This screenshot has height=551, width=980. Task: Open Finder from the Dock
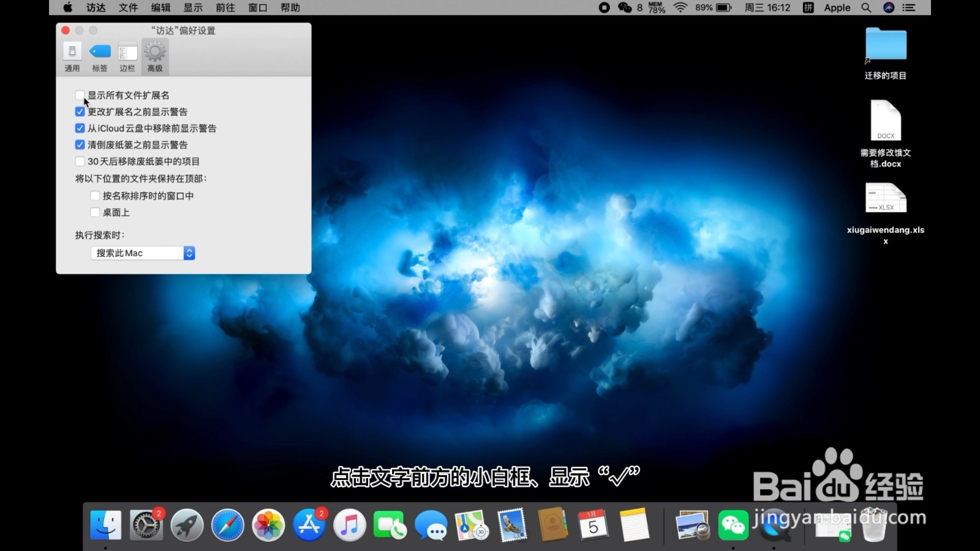click(x=105, y=525)
